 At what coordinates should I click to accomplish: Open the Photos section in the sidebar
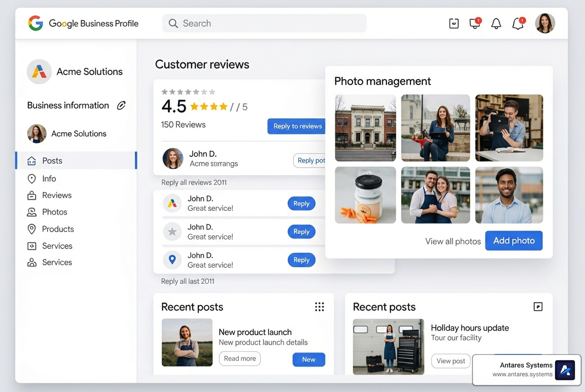click(54, 212)
